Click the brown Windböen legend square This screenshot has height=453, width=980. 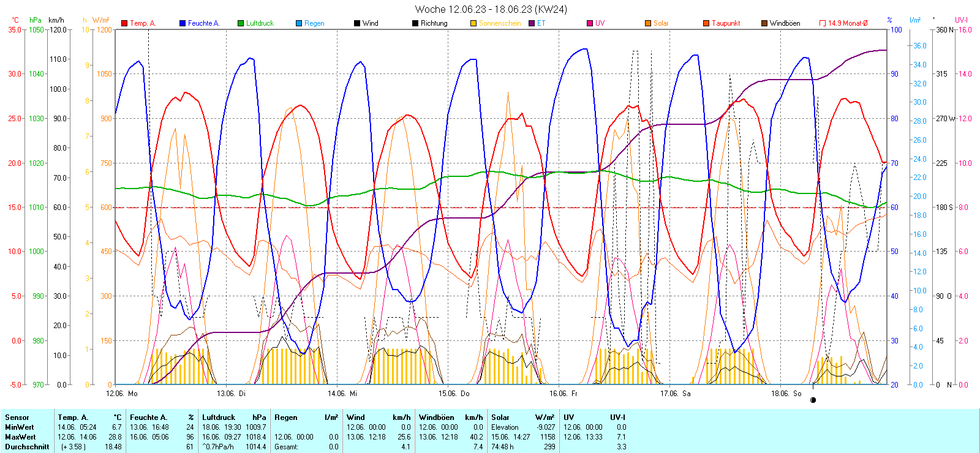point(764,23)
